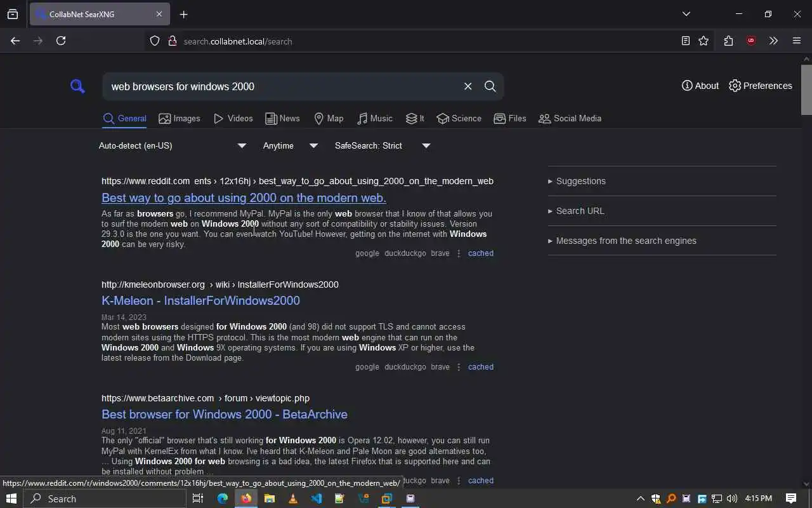
Task: Open the About page
Action: click(700, 86)
